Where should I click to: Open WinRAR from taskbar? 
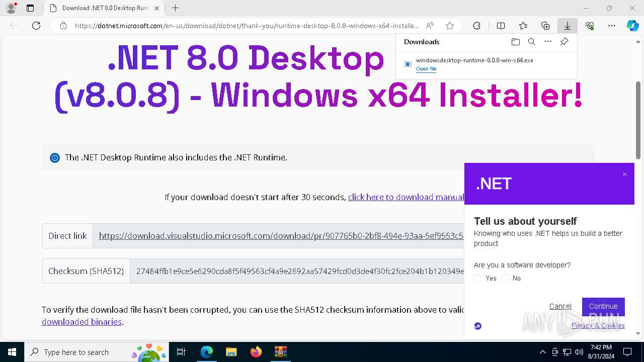[280, 352]
